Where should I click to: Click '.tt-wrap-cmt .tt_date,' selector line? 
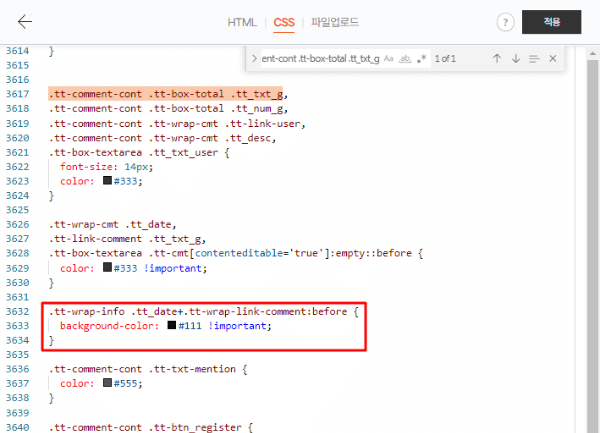pyautogui.click(x=112, y=225)
